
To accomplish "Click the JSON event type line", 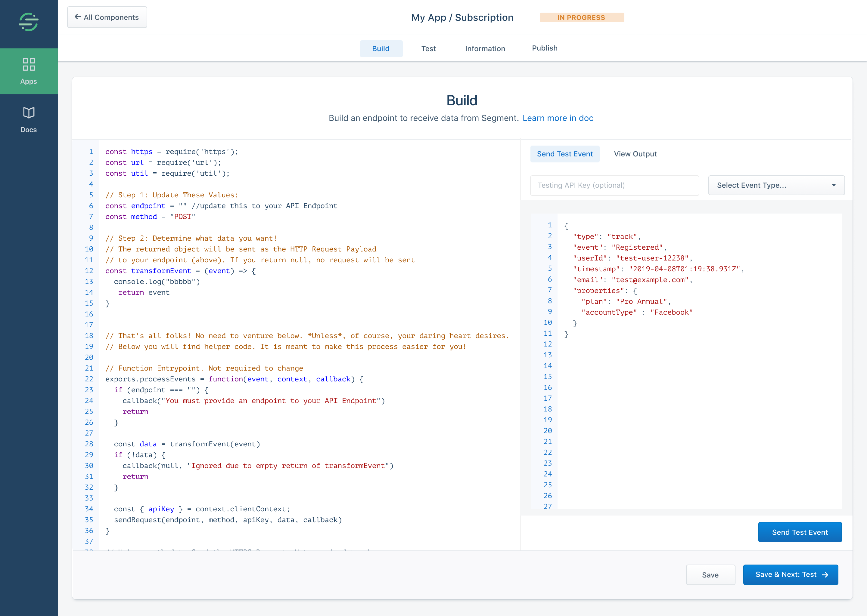I will [x=606, y=236].
